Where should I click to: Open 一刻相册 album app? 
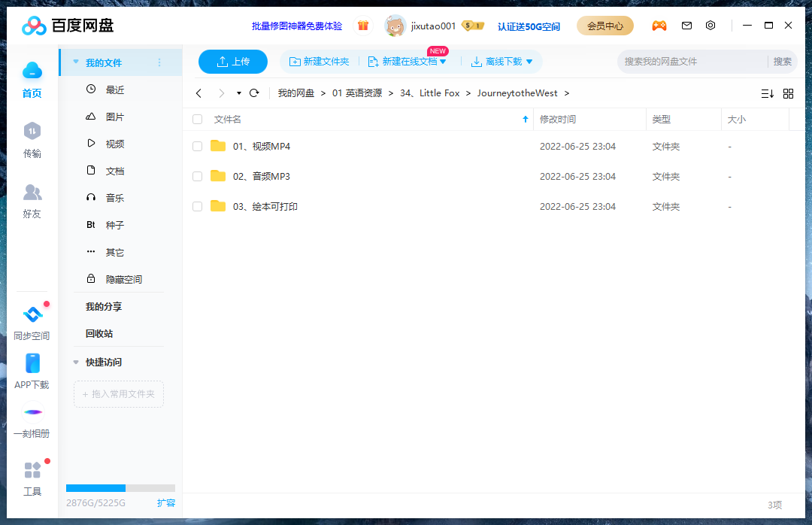[32, 420]
